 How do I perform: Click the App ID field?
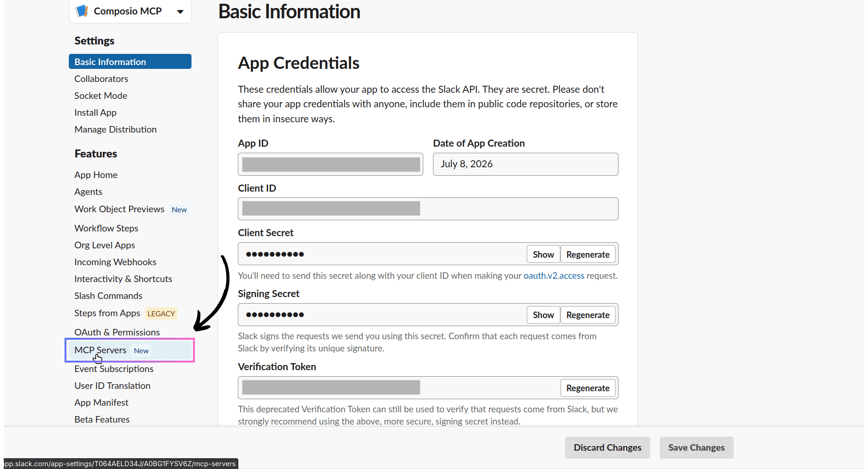[331, 164]
